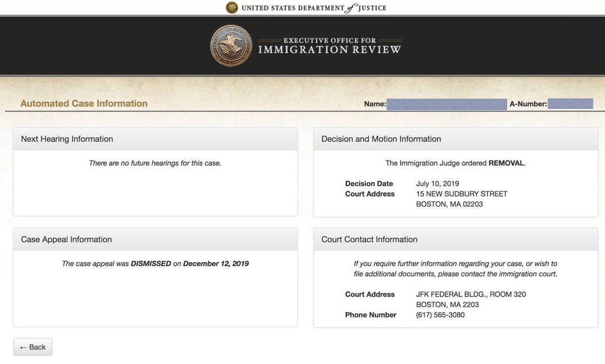Click the large EOIR eagle seal logo
The width and height of the screenshot is (605, 364).
[231, 46]
